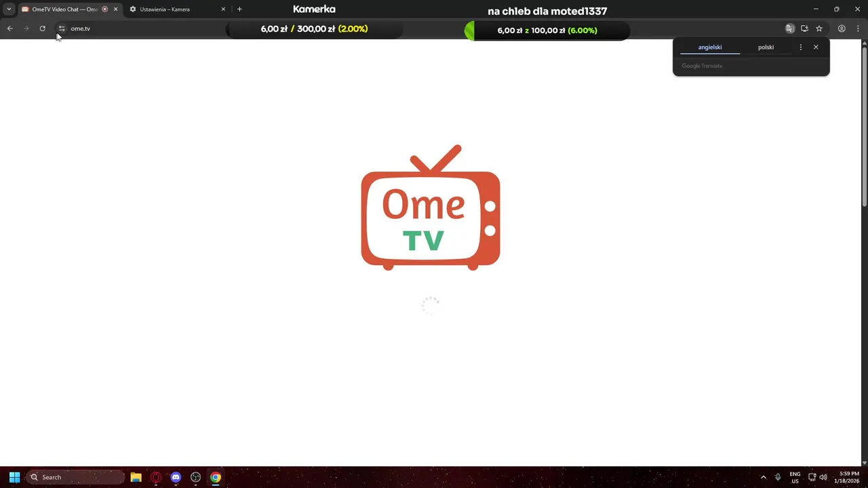Open site information icon beside ome.tv
Screen dimensions: 868x488
tap(61, 28)
